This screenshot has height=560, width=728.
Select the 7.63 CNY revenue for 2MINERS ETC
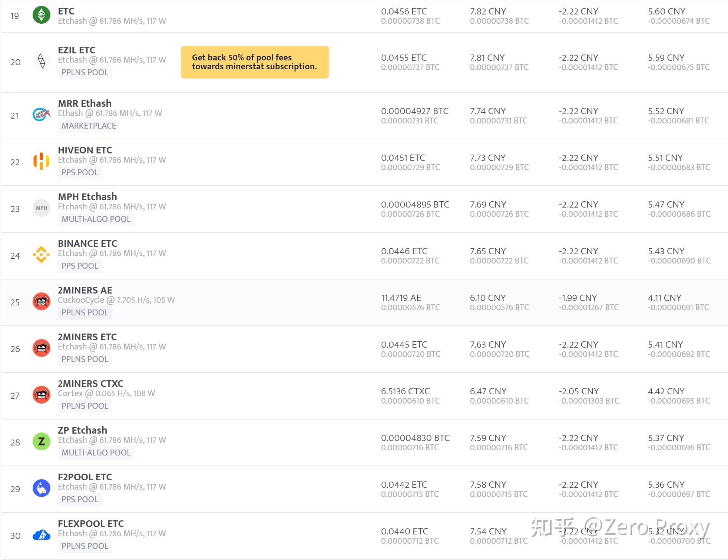coord(488,345)
